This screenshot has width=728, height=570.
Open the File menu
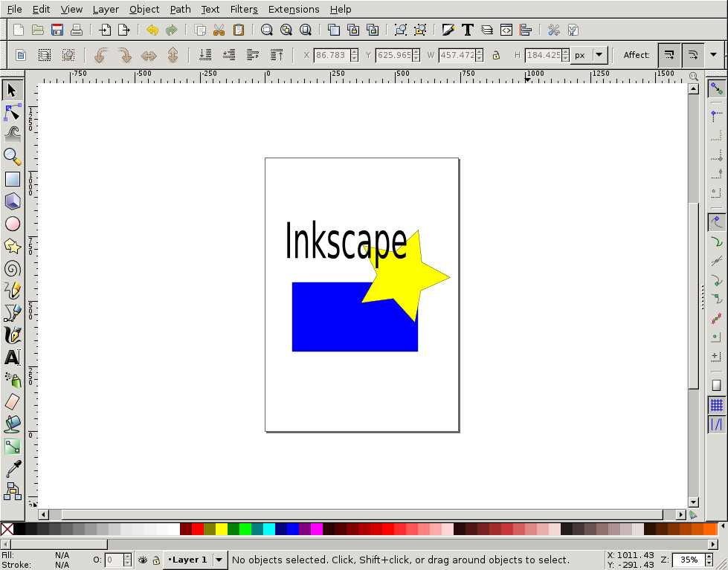14,9
